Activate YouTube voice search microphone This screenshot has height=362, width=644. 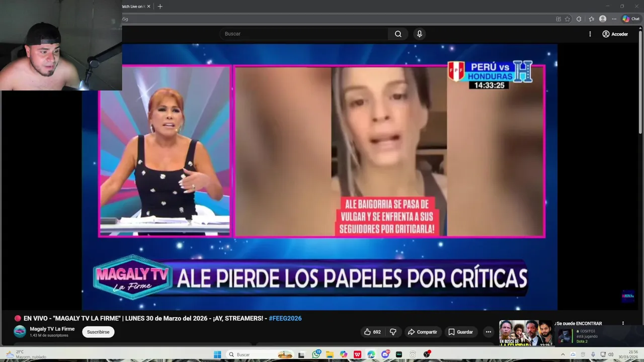420,34
